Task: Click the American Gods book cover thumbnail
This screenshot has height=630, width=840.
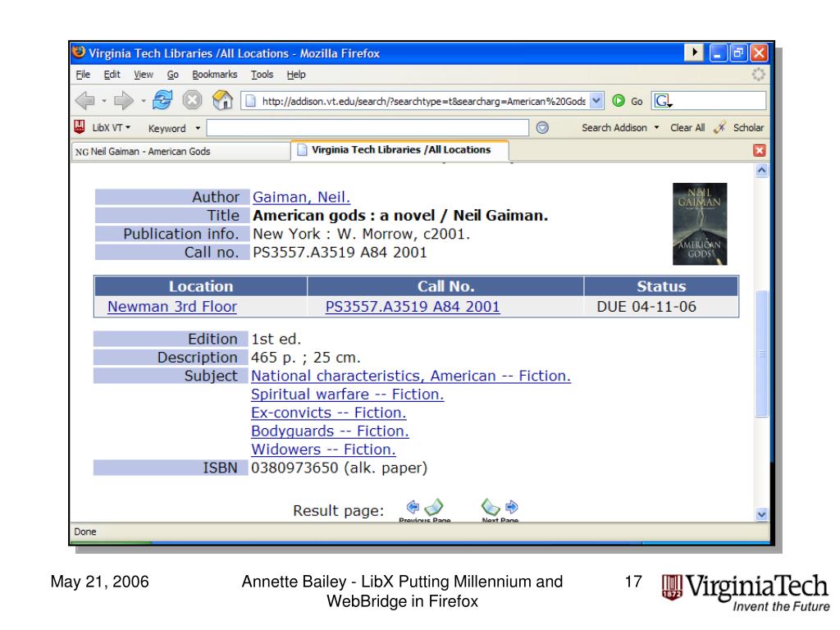Action: tap(700, 224)
